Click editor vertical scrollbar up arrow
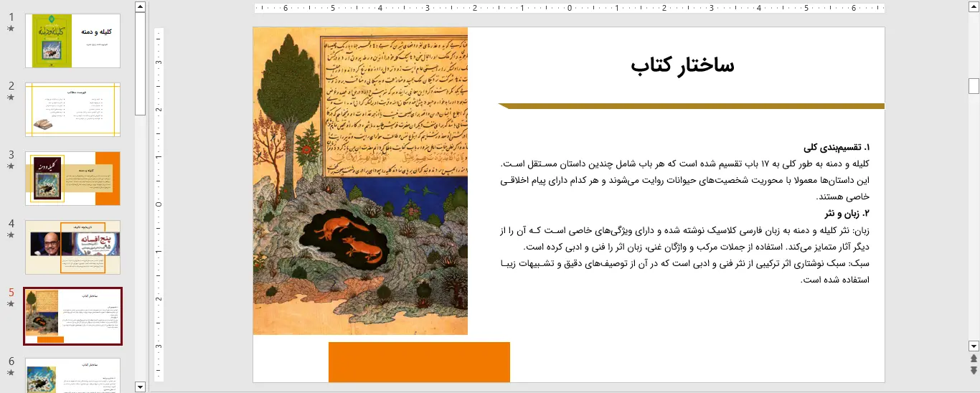The image size is (980, 393). (974, 7)
